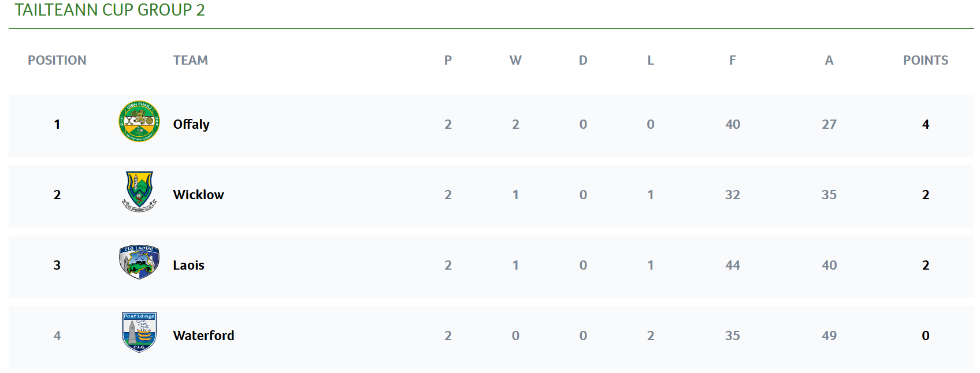Click the F (scores for) column header
The width and height of the screenshot is (980, 373).
click(x=732, y=60)
